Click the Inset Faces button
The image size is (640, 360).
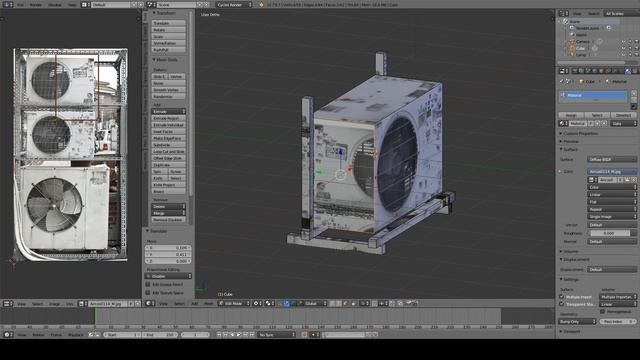point(169,131)
